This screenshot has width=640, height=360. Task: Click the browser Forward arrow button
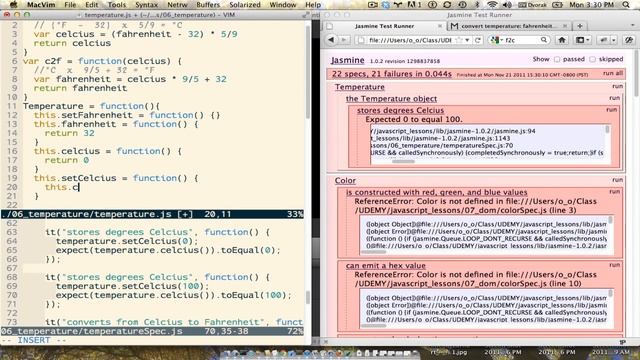coord(344,40)
